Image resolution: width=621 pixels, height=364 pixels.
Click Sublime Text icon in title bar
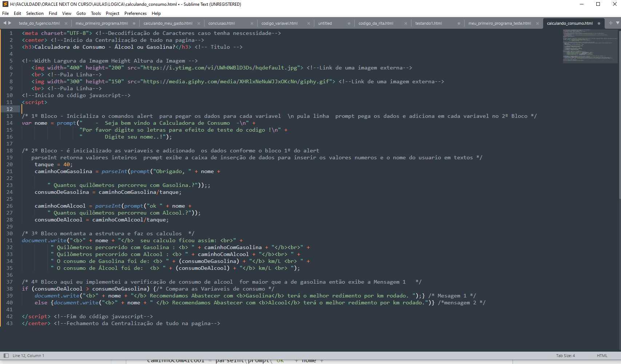coord(5,4)
